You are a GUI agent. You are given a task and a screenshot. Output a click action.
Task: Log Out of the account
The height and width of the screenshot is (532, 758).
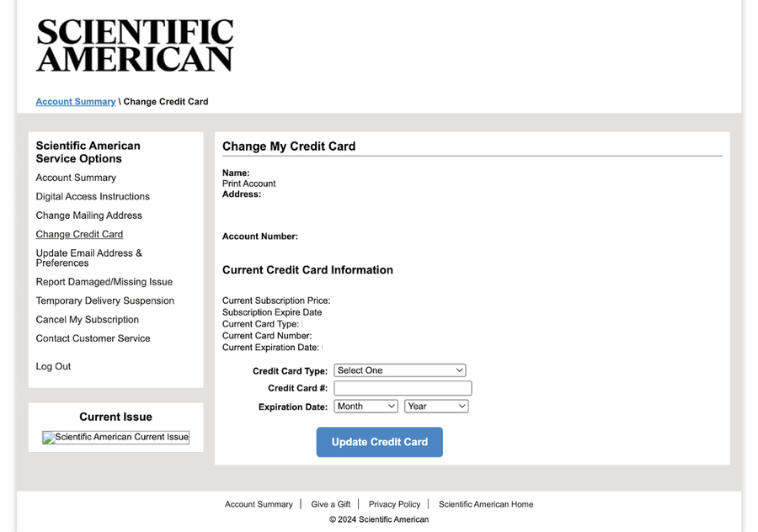[x=52, y=366]
